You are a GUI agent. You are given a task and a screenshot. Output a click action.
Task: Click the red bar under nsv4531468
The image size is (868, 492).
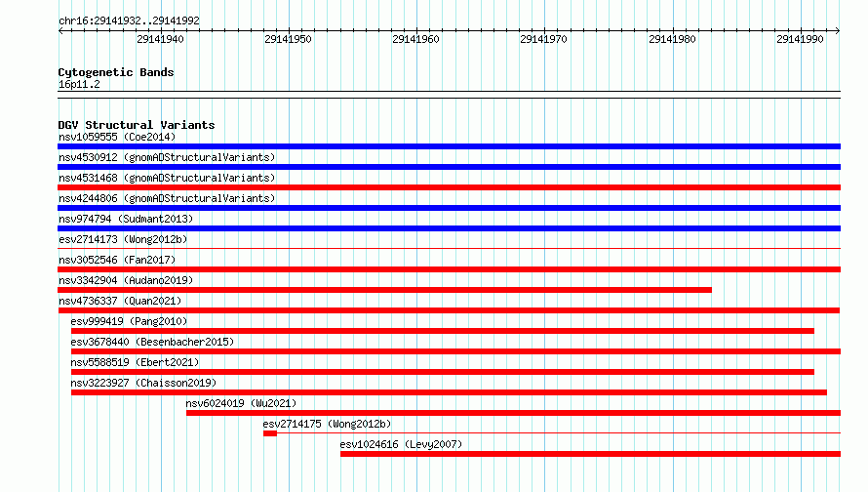click(x=449, y=187)
